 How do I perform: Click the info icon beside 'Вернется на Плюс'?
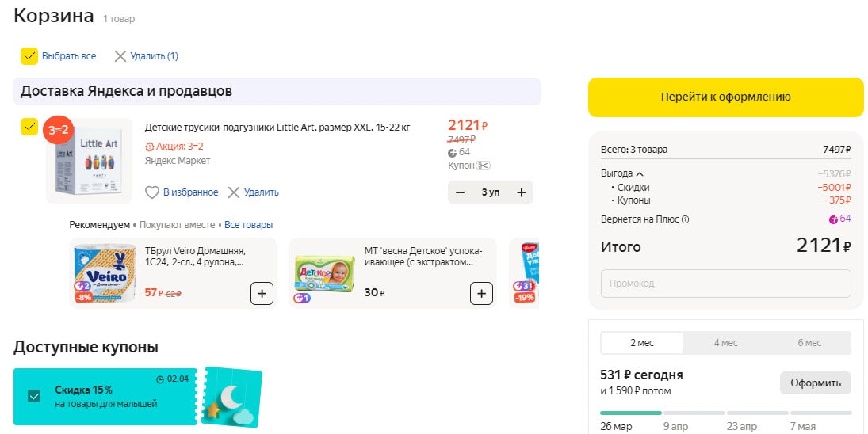pos(686,219)
